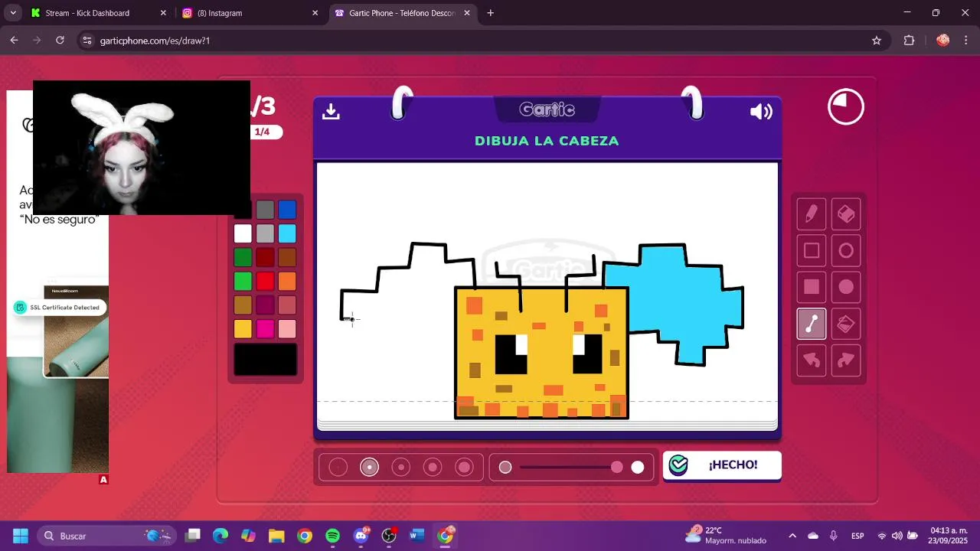Pick the light gray color swatch
The height and width of the screenshot is (551, 980).
(x=265, y=233)
